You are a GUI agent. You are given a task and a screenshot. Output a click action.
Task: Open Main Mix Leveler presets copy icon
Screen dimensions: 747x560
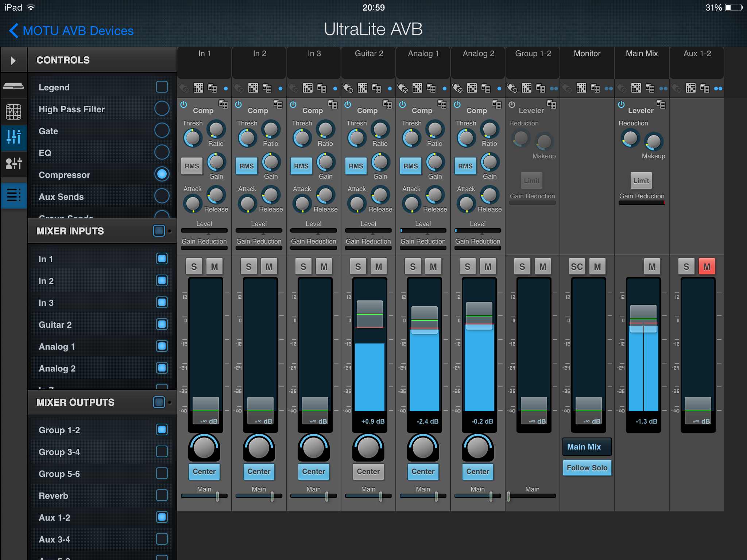(661, 105)
